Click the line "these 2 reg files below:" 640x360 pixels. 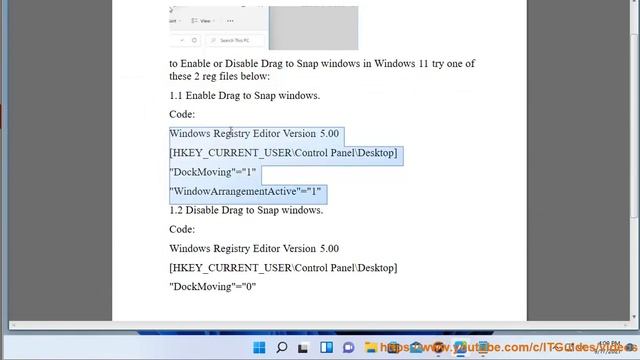[x=220, y=76]
